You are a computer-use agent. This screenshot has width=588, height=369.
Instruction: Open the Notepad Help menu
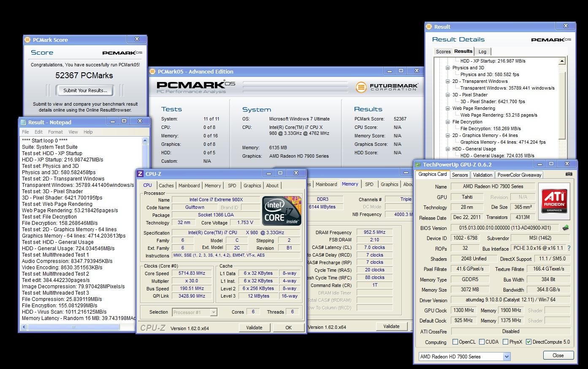click(x=88, y=132)
